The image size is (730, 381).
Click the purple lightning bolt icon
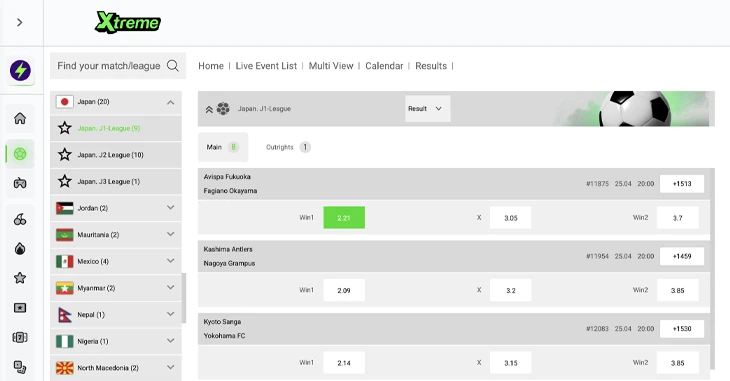20,71
